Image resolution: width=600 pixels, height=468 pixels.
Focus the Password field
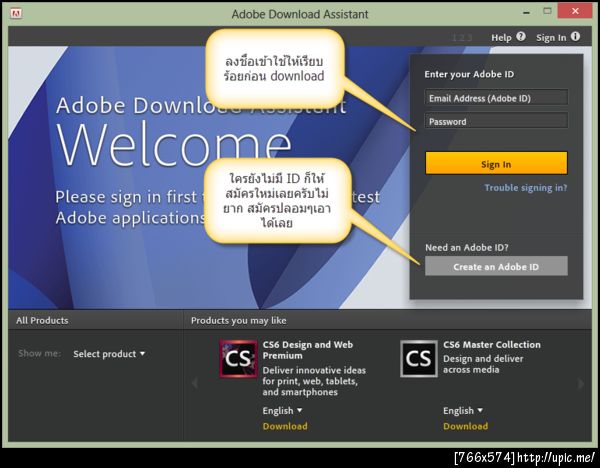point(496,121)
